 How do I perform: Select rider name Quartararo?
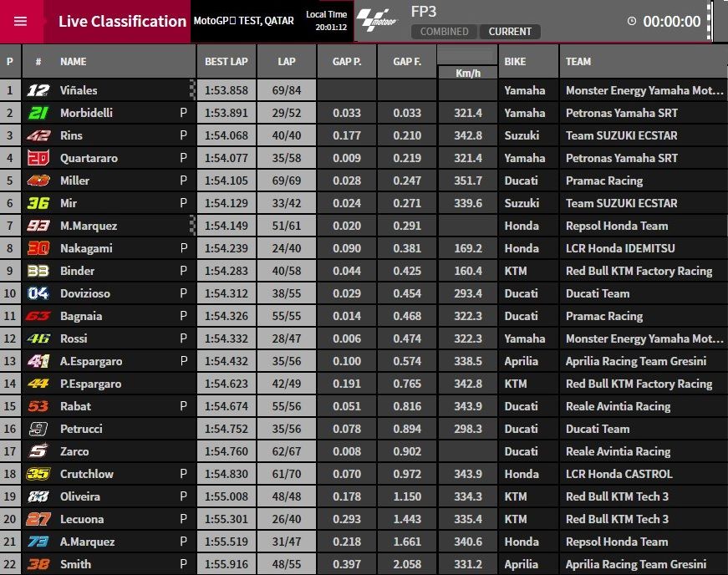click(89, 158)
